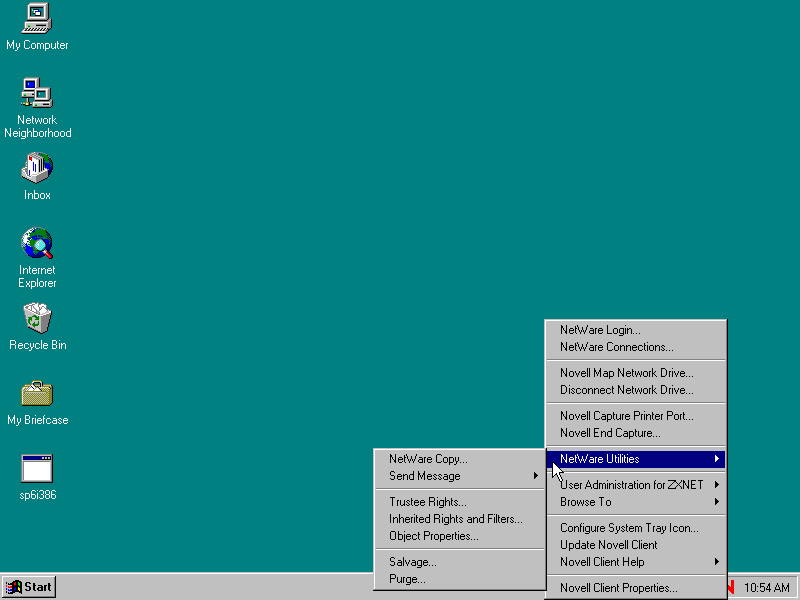Click Purge... in the submenu
Viewport: 800px width, 600px height.
pos(460,579)
